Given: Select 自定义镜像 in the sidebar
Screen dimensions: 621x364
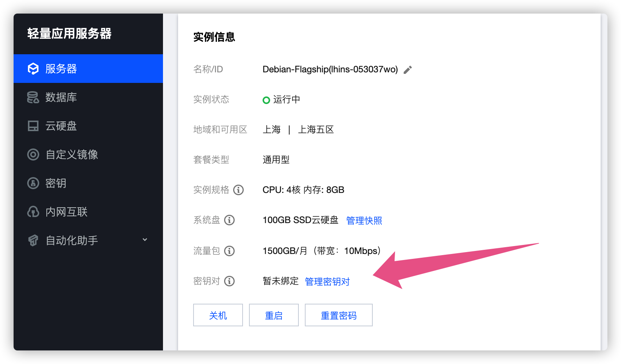Looking at the screenshot, I should click(88, 154).
